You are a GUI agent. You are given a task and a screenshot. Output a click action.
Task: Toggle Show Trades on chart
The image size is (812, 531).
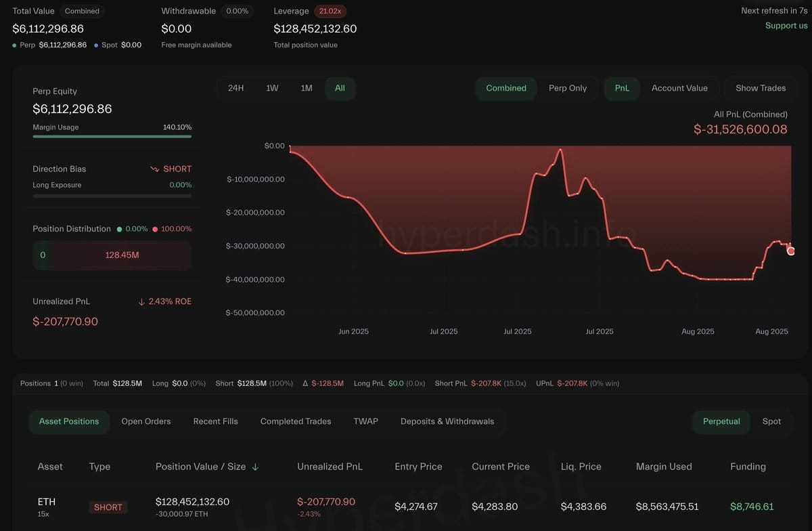coord(761,88)
